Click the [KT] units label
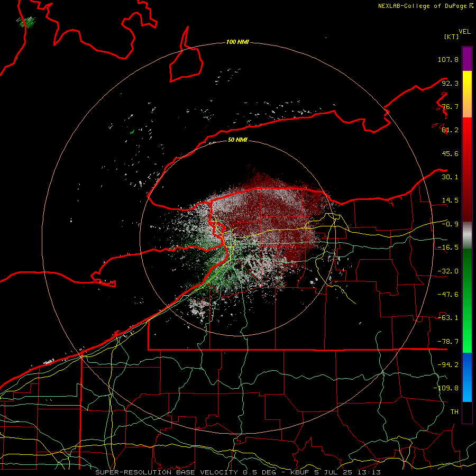This screenshot has height=476, width=476. click(x=452, y=36)
